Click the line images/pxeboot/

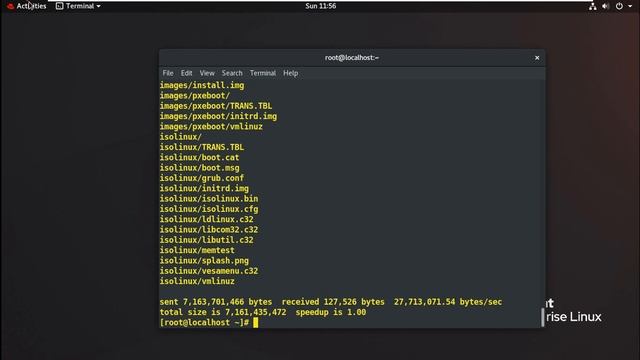point(195,96)
